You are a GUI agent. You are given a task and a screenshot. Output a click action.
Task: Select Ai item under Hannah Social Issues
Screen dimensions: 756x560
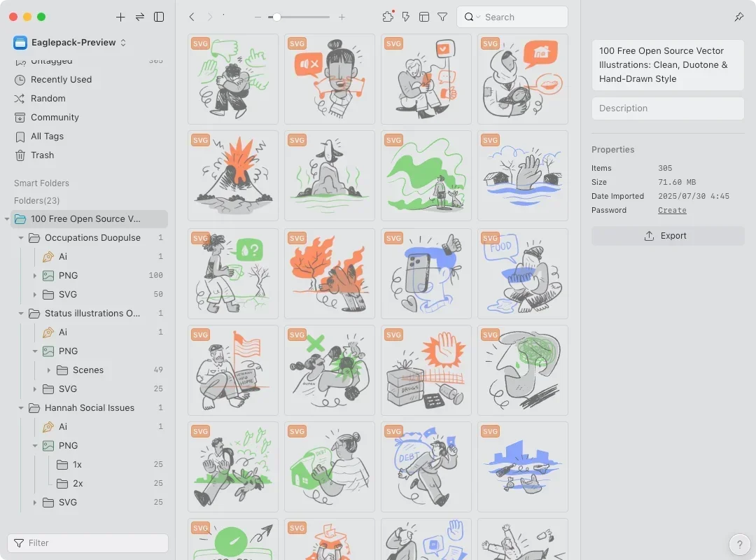pos(89,427)
